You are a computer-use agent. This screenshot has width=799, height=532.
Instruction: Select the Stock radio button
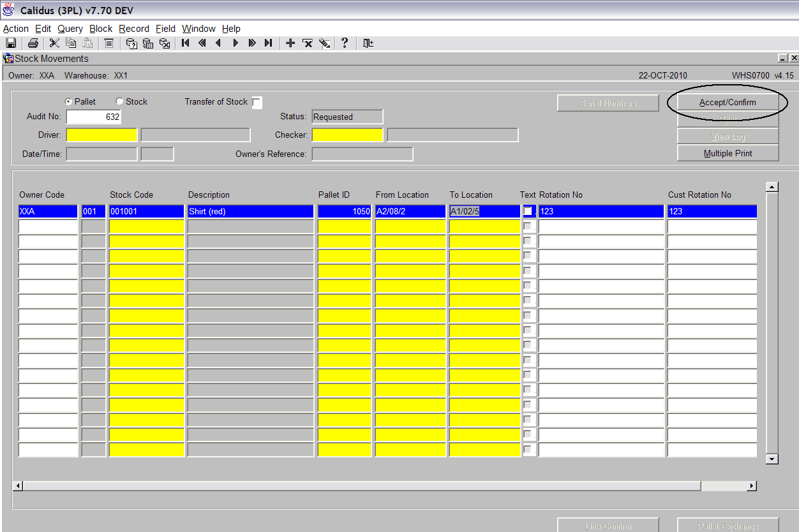(x=119, y=101)
